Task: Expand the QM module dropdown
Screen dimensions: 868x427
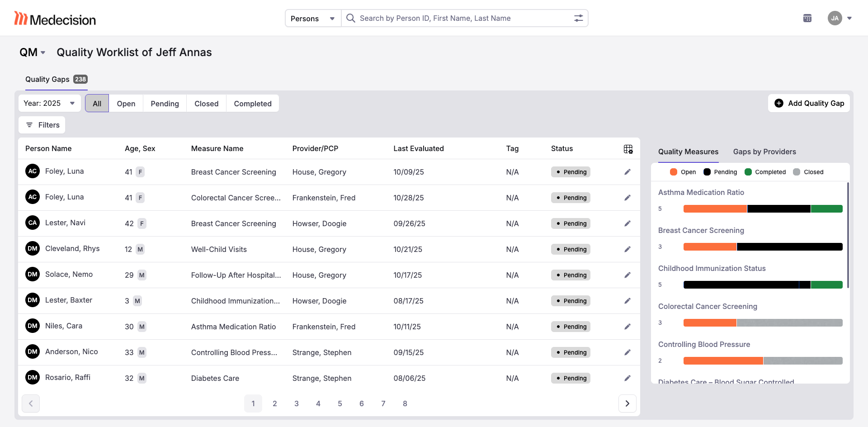Action: point(33,52)
